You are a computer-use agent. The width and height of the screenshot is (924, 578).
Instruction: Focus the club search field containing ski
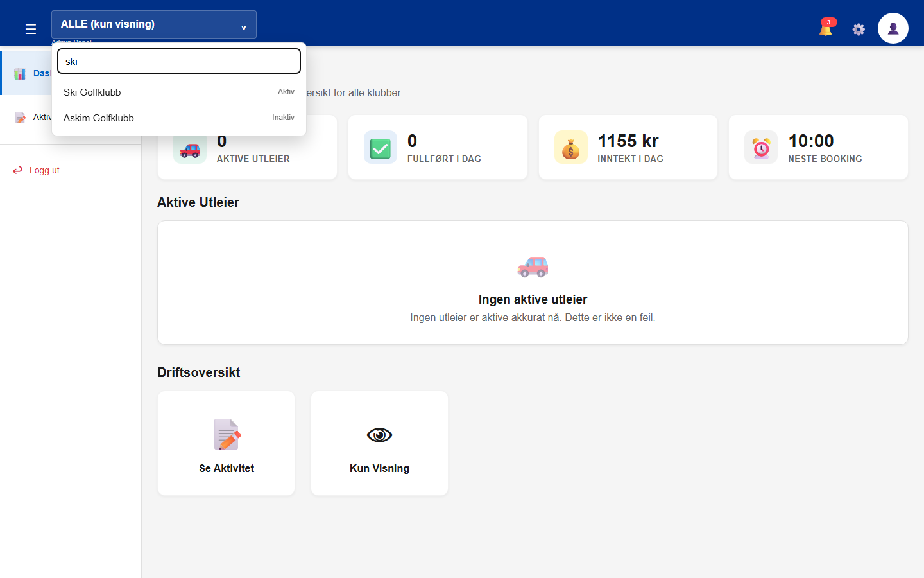pos(179,61)
